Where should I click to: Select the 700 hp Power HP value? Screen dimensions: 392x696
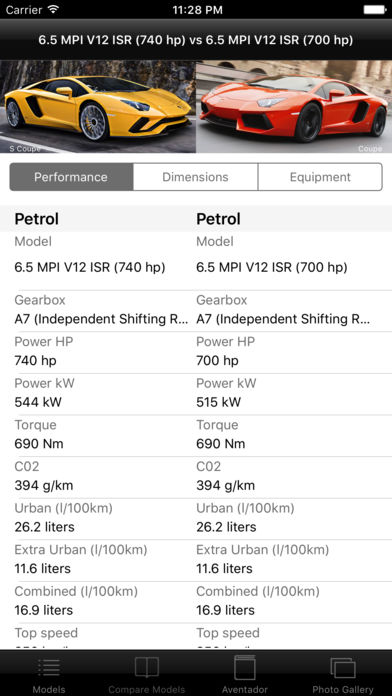(x=217, y=361)
